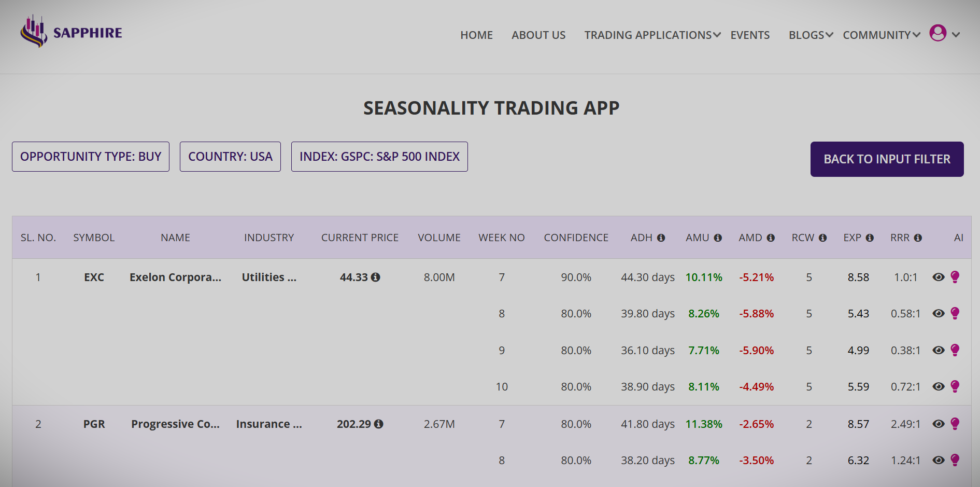Open the user profile avatar icon
Viewport: 980px width, 487px height.
coord(938,33)
